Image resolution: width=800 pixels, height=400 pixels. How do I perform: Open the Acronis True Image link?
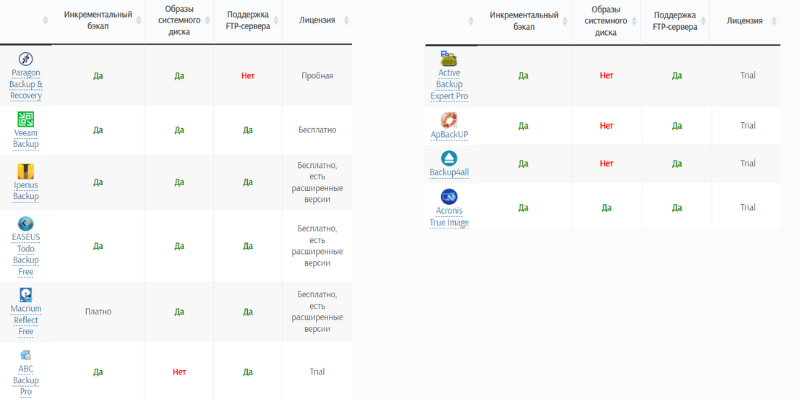(449, 216)
